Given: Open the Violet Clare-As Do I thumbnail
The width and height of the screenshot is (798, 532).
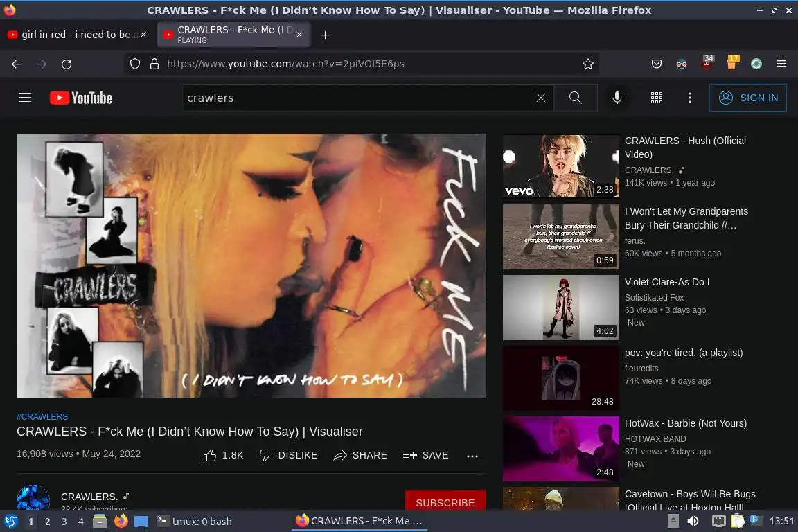Looking at the screenshot, I should coord(561,308).
